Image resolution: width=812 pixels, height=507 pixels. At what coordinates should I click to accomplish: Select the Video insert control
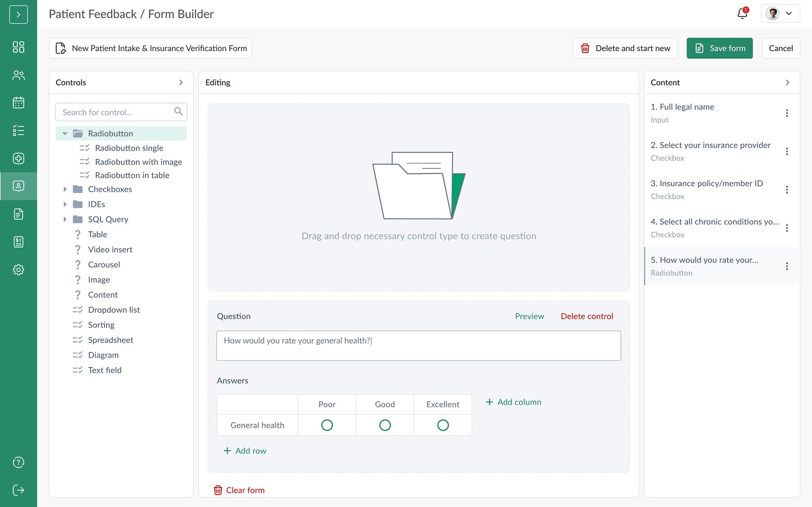pyautogui.click(x=110, y=250)
